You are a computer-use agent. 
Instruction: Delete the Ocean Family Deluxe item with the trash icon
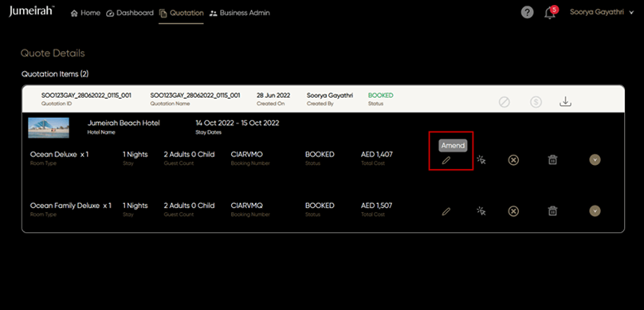(x=552, y=211)
